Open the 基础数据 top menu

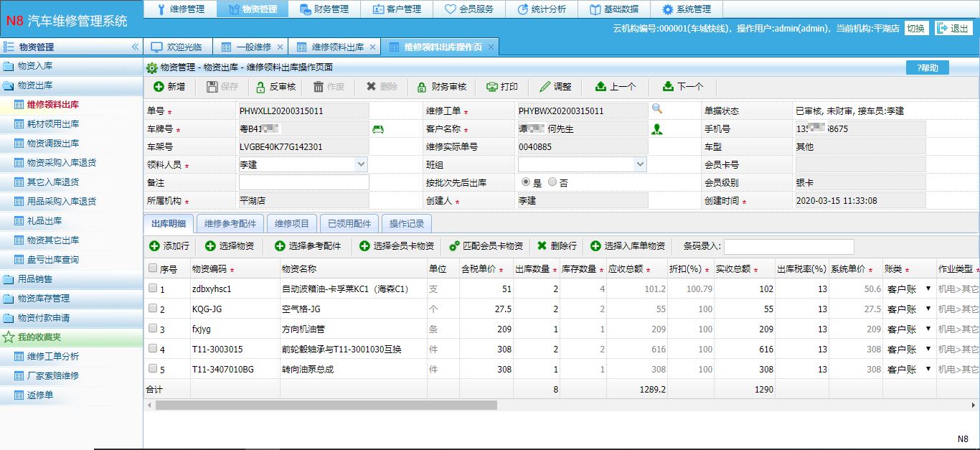(x=614, y=9)
